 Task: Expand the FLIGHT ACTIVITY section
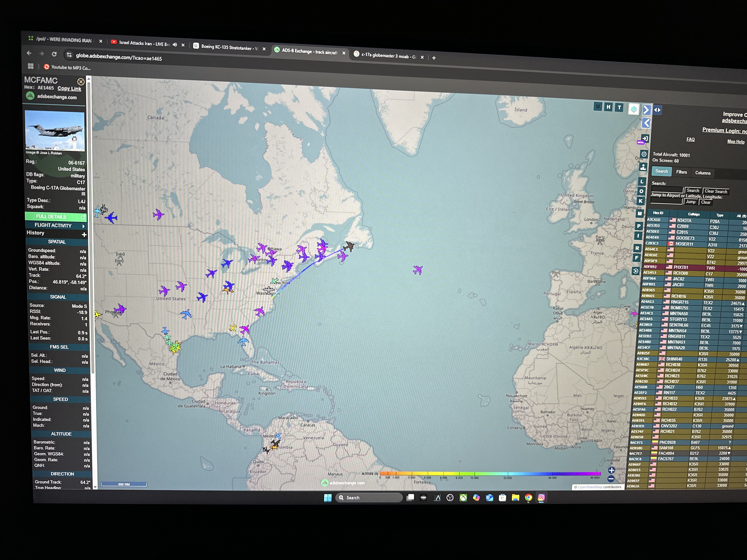pyautogui.click(x=56, y=226)
